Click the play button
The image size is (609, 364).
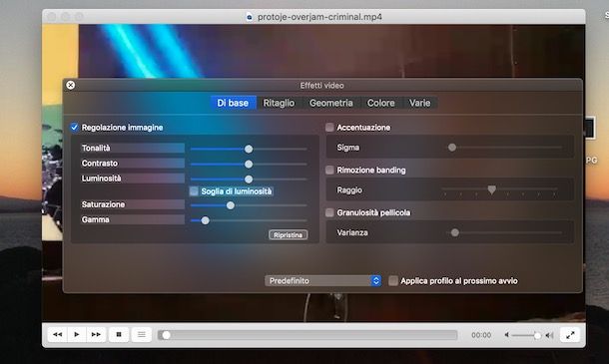pyautogui.click(x=77, y=334)
